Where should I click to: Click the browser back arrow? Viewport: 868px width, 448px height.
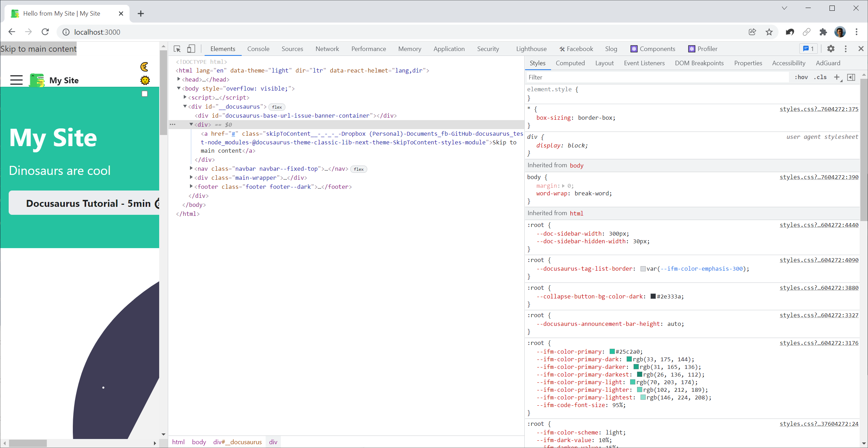(12, 32)
